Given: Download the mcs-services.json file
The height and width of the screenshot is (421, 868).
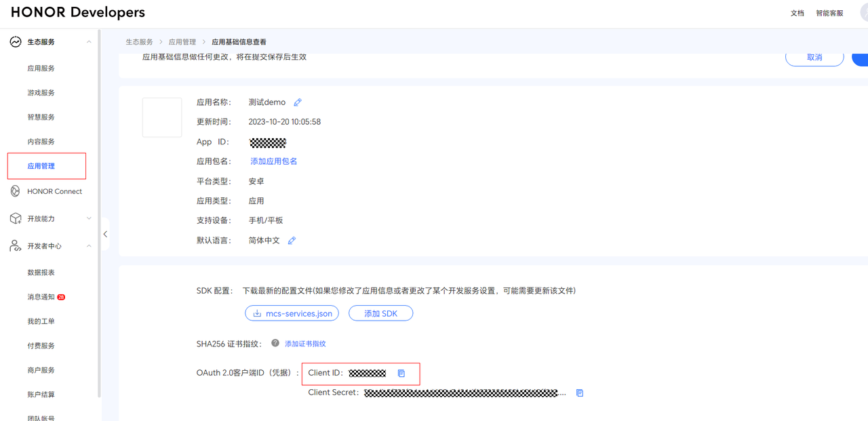Looking at the screenshot, I should 292,313.
